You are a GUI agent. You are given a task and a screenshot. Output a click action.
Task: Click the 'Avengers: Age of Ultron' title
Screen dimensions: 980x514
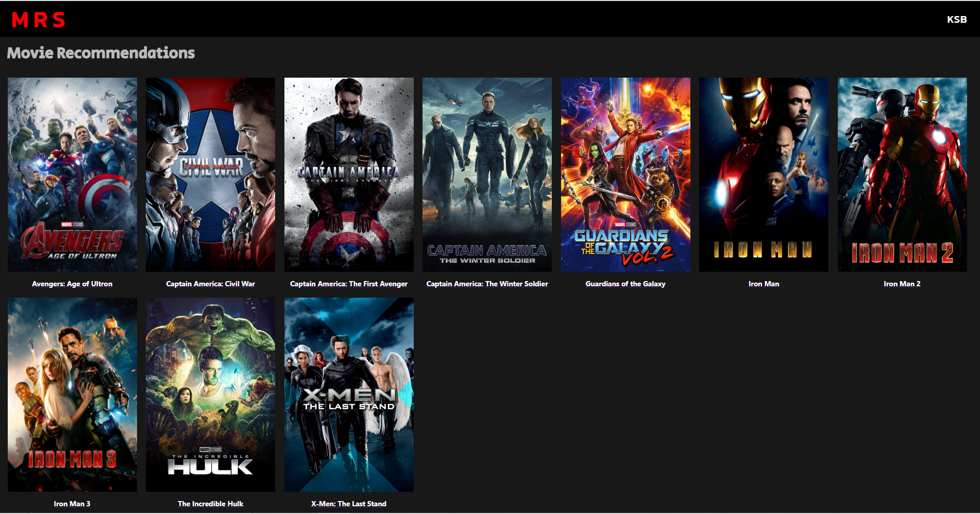click(x=72, y=284)
